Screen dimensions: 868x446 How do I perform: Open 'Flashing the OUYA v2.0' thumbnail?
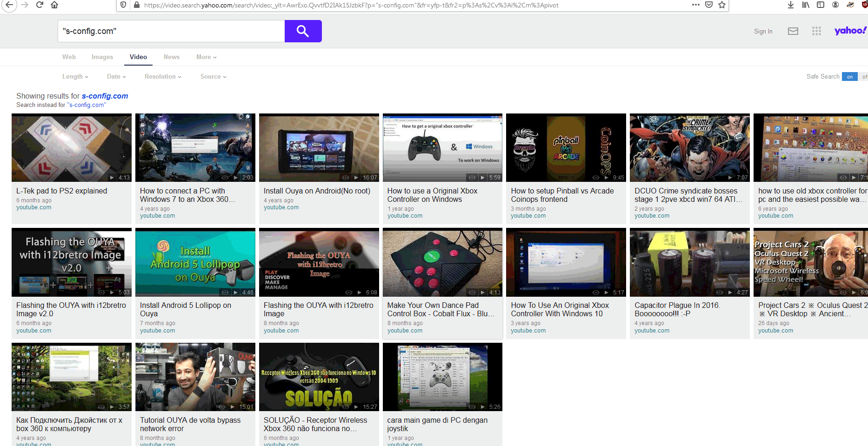click(x=72, y=262)
